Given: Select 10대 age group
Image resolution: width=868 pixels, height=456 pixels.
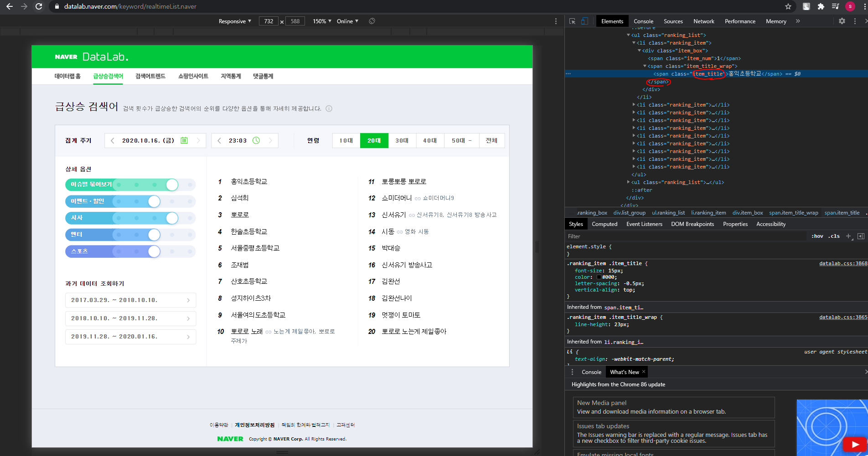Looking at the screenshot, I should (x=346, y=140).
